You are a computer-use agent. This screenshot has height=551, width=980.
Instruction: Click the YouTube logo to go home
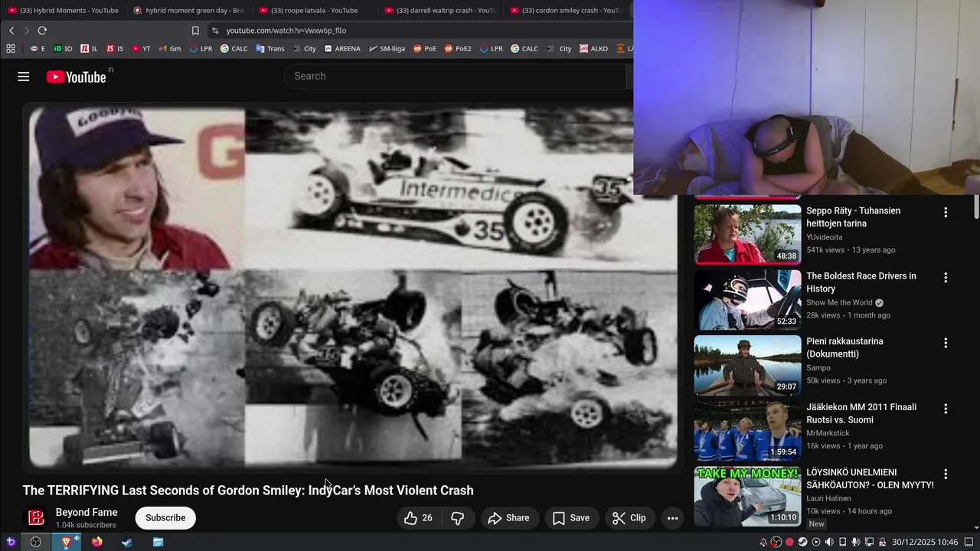click(x=76, y=77)
